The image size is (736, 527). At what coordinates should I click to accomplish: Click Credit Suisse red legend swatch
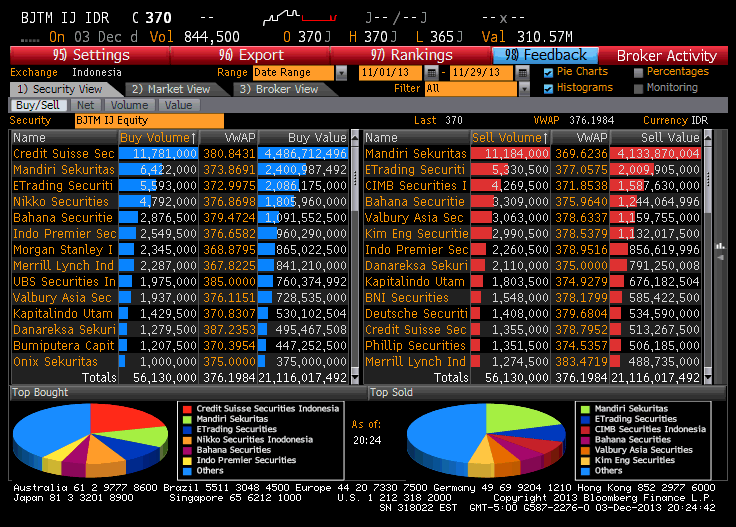coord(187,409)
